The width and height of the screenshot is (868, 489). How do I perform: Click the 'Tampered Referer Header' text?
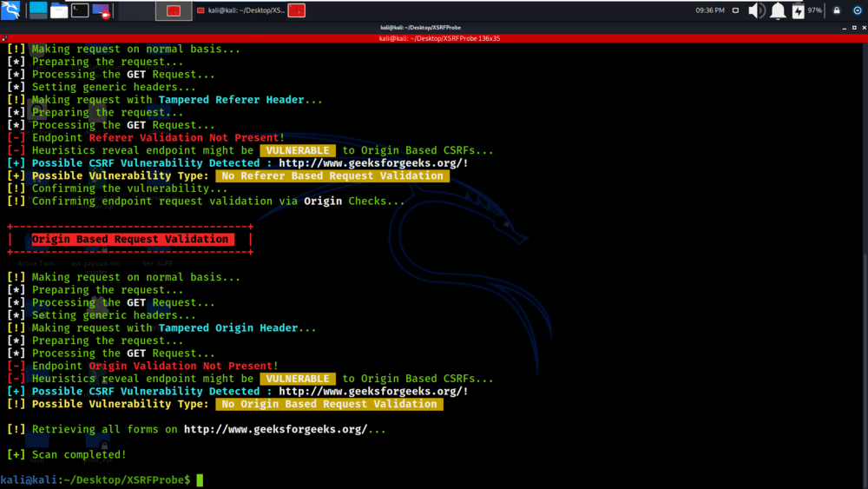[x=231, y=100]
